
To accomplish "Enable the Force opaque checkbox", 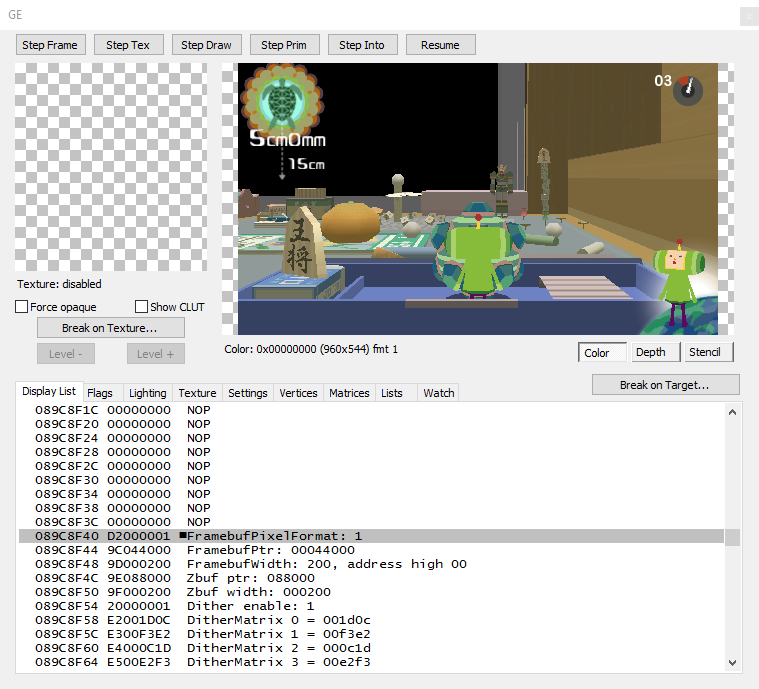I will [x=22, y=307].
